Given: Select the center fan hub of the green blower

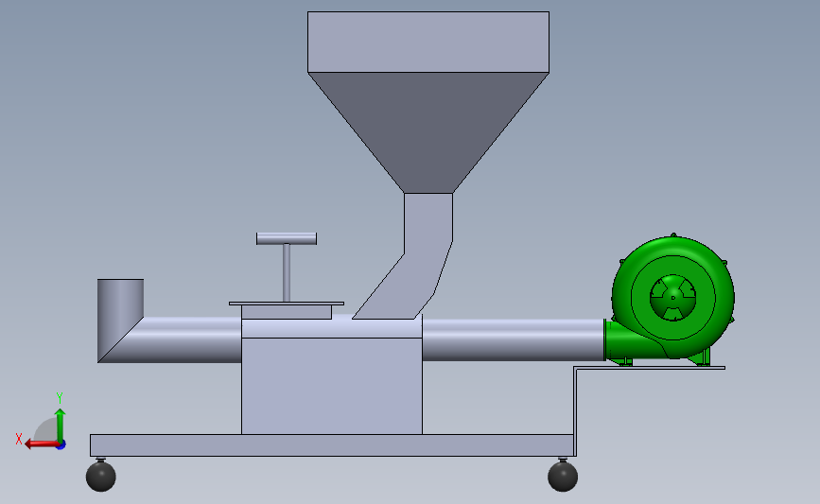Looking at the screenshot, I should 673,298.
